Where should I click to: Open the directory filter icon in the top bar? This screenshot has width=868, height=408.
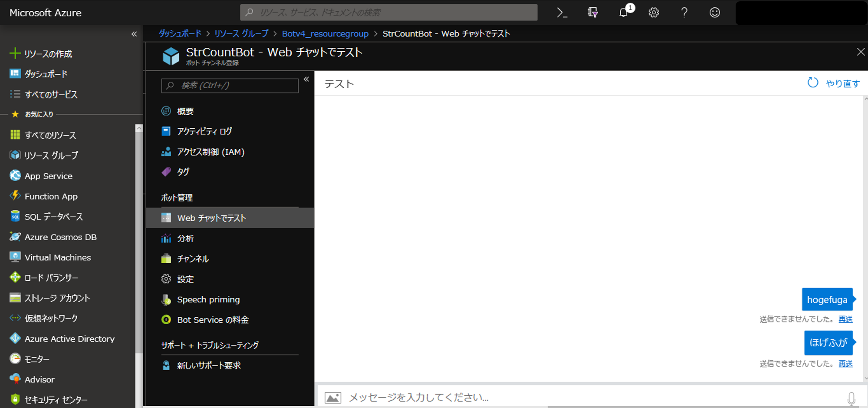(x=592, y=12)
